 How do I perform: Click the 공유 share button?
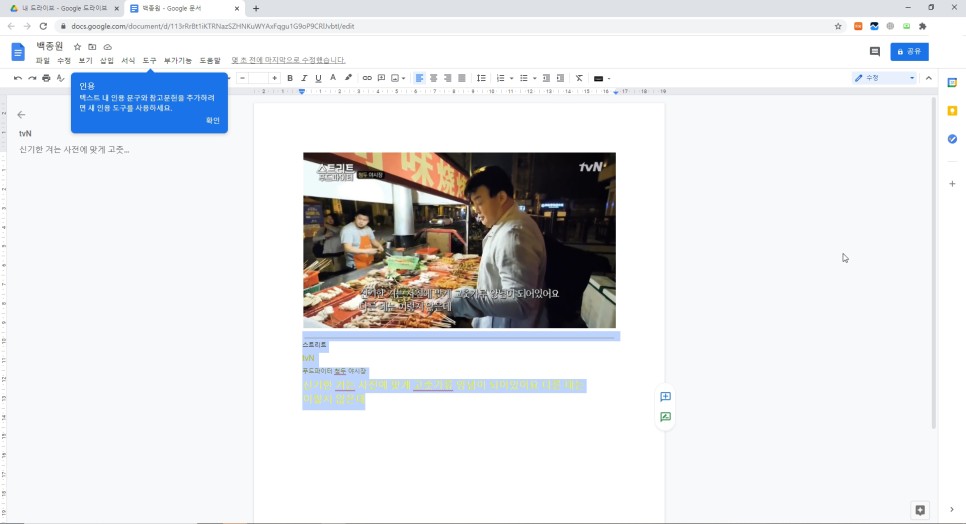point(909,52)
